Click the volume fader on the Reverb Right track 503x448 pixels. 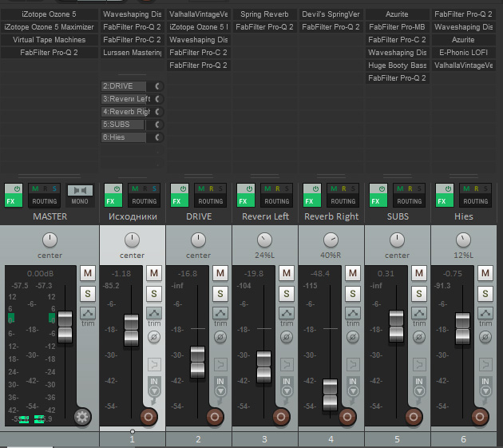[330, 394]
